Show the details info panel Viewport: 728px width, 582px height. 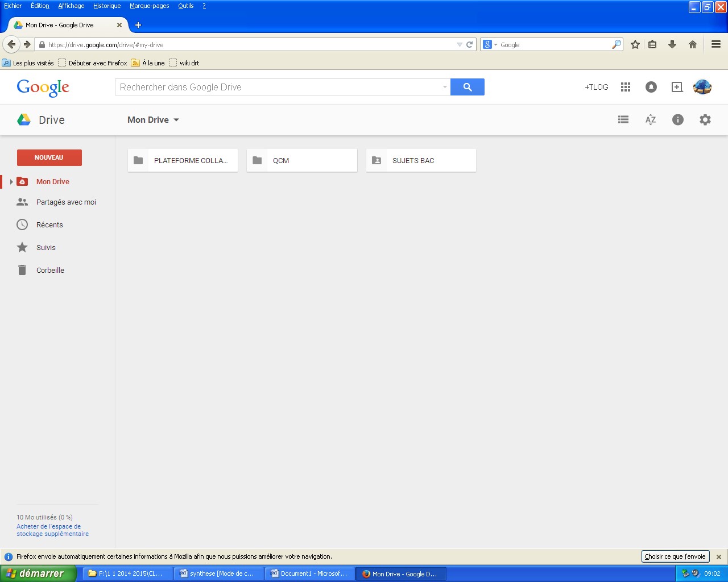click(677, 120)
